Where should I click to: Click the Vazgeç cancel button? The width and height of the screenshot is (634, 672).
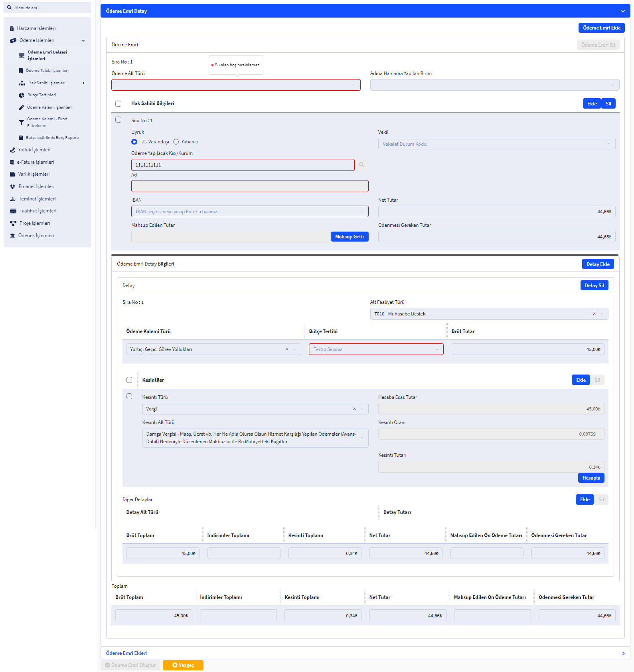183,665
